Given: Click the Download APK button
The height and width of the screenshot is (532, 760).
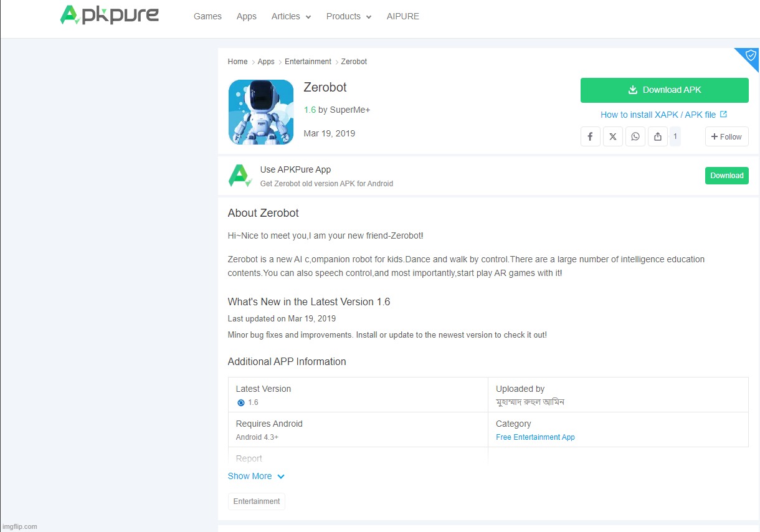Looking at the screenshot, I should pyautogui.click(x=665, y=90).
